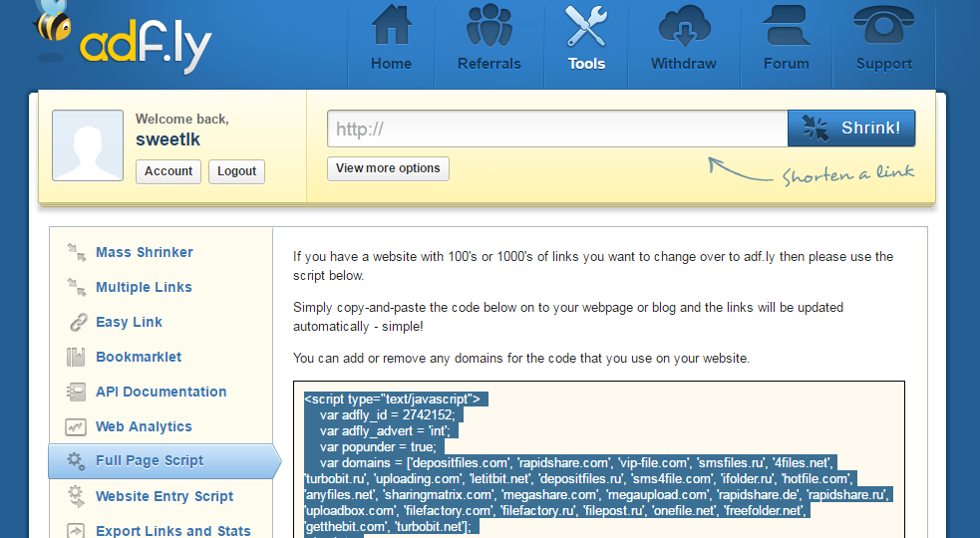Open the Mass Shrinker link
The width and height of the screenshot is (980, 538).
click(x=145, y=252)
